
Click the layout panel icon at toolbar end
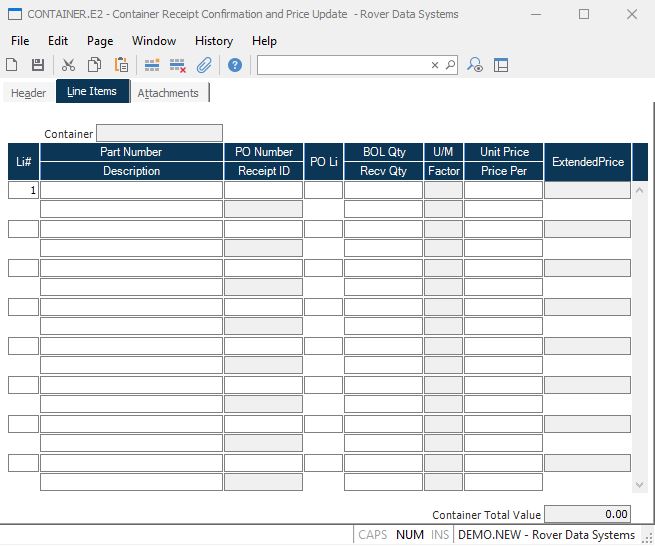501,65
